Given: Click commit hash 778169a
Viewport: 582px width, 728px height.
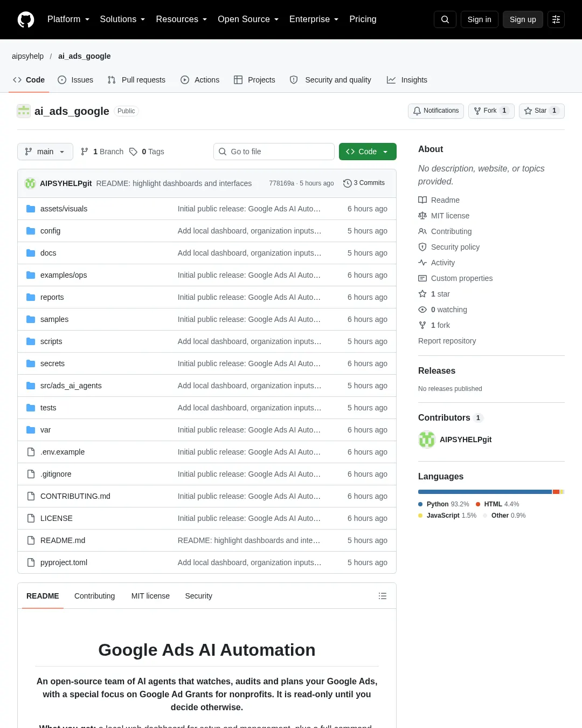Looking at the screenshot, I should (x=282, y=183).
